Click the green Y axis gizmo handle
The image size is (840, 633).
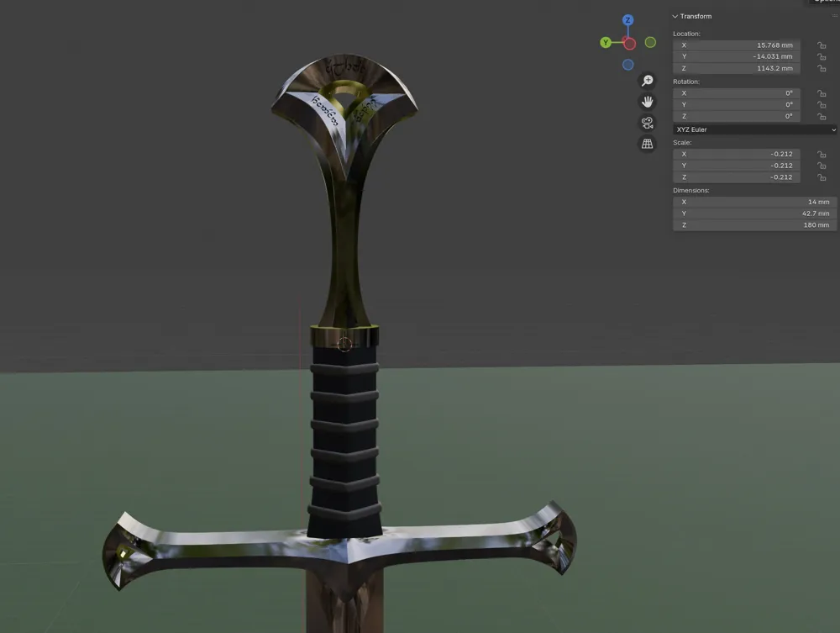(606, 42)
